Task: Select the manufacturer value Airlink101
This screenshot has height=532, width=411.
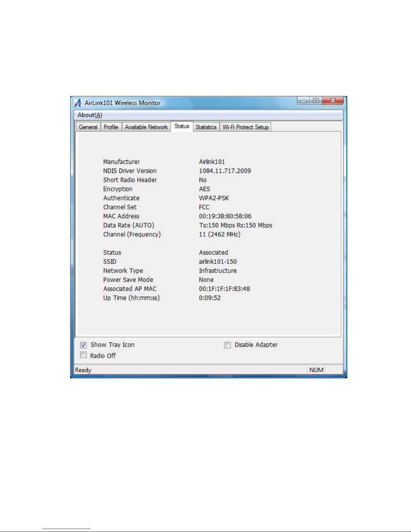Action: [212, 162]
